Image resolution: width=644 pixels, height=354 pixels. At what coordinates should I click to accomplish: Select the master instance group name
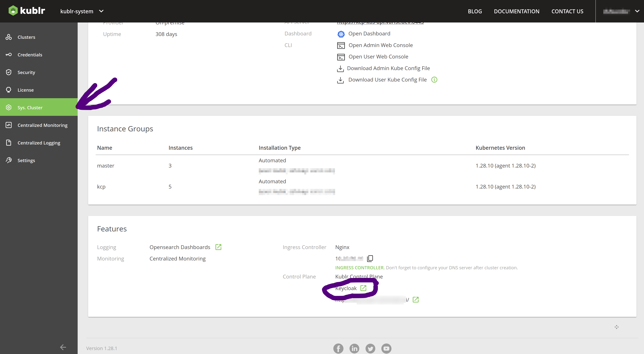[x=106, y=166]
